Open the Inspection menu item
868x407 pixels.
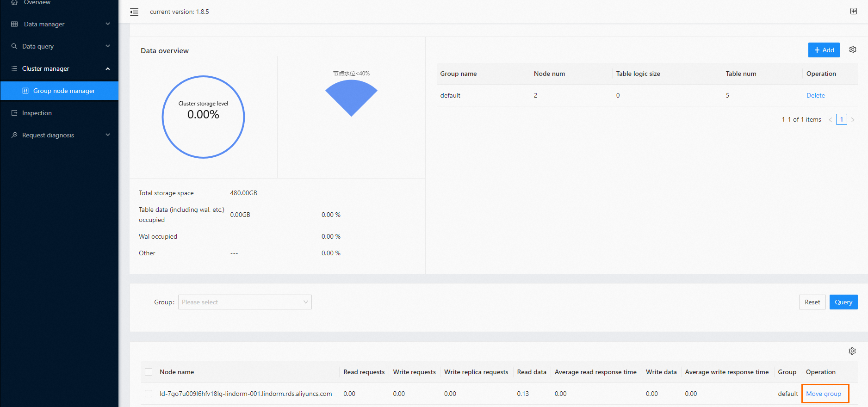pyautogui.click(x=59, y=113)
